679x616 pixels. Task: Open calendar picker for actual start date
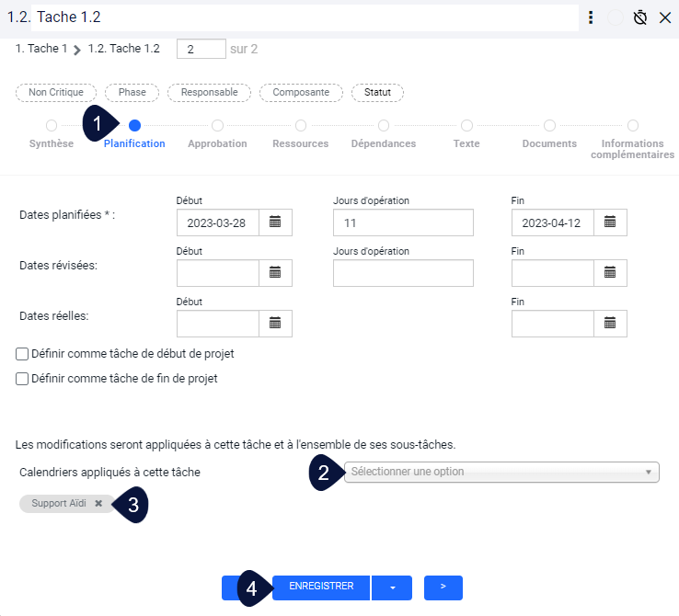point(275,323)
